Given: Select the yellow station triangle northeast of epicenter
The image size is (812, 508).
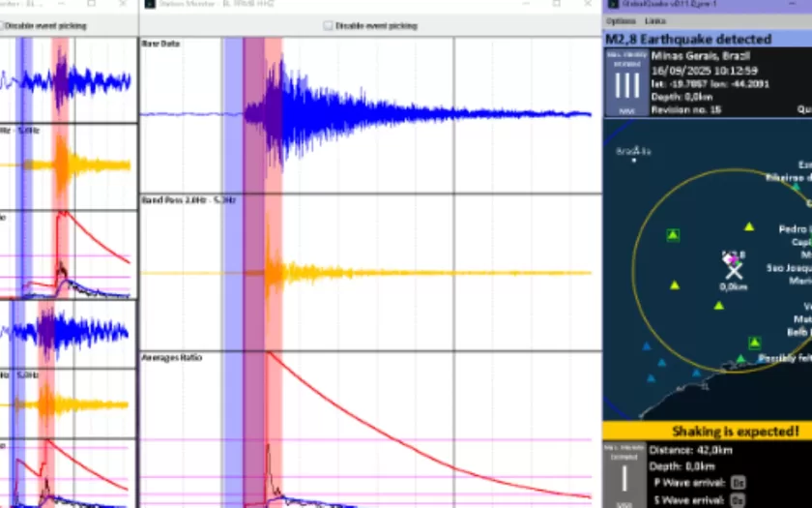Looking at the screenshot, I should [x=749, y=227].
